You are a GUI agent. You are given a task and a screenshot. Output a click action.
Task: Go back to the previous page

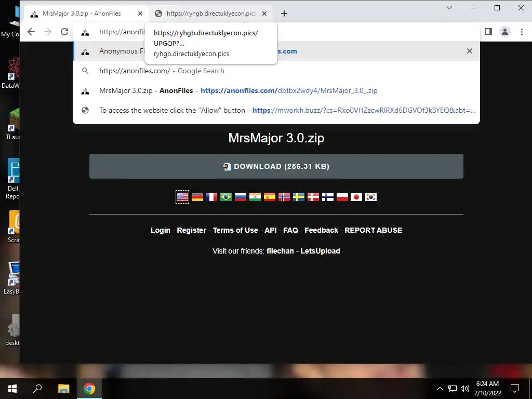(31, 32)
